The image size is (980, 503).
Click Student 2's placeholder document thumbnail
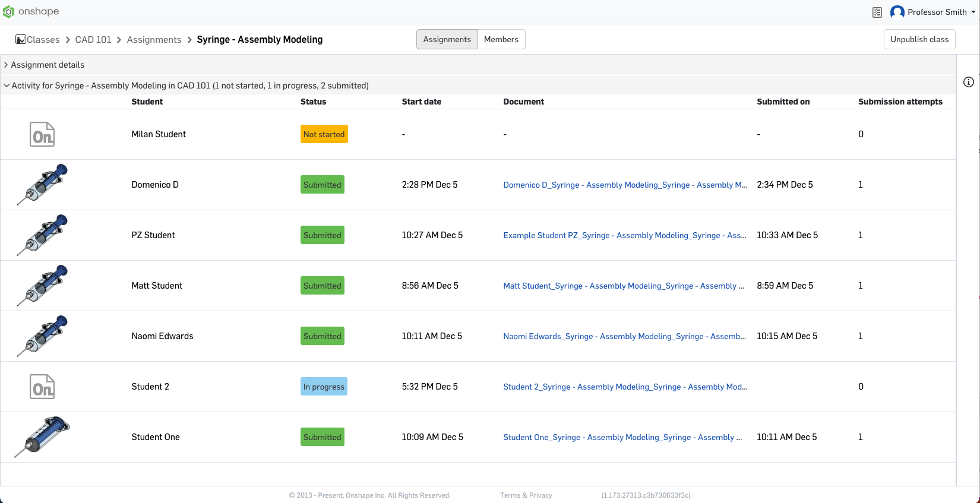tap(42, 387)
